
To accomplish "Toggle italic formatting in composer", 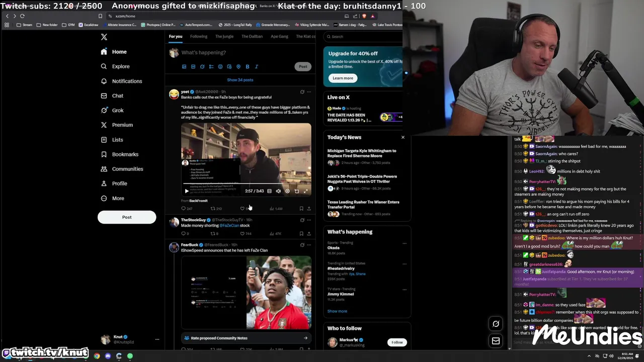I will click(257, 66).
